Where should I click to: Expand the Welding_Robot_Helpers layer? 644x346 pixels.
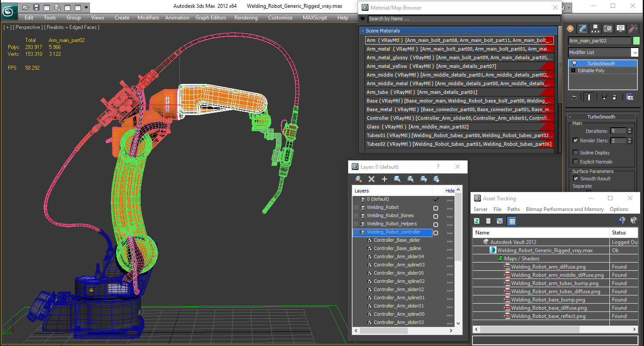pyautogui.click(x=356, y=224)
